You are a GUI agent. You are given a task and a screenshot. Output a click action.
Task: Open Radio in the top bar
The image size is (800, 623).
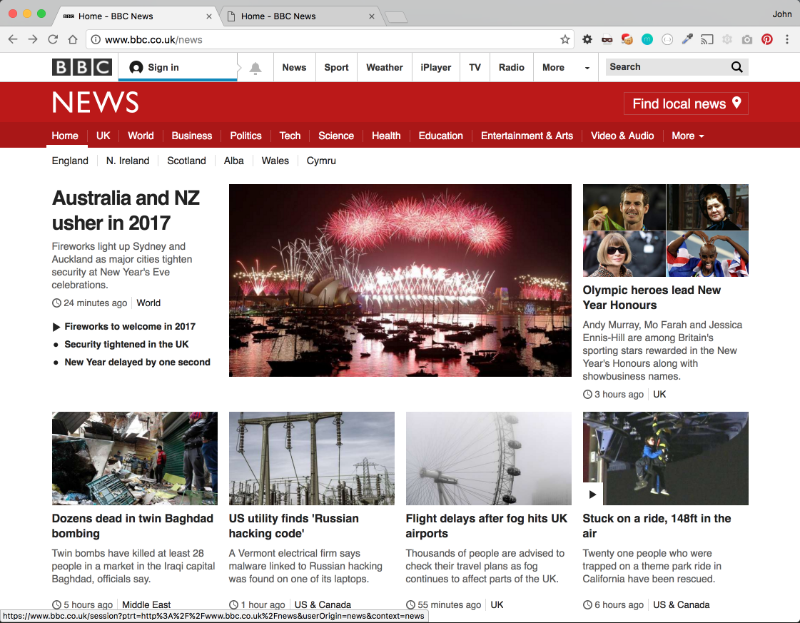point(511,67)
